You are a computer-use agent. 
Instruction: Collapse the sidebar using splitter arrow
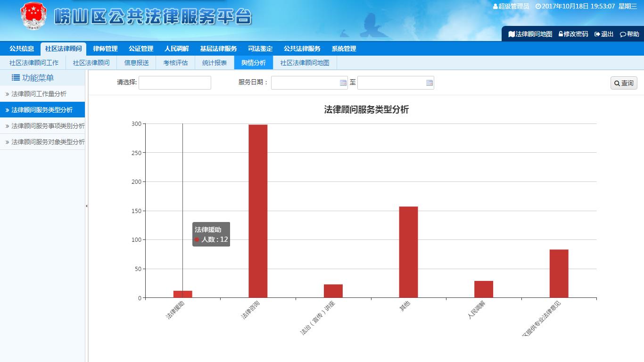click(x=86, y=206)
